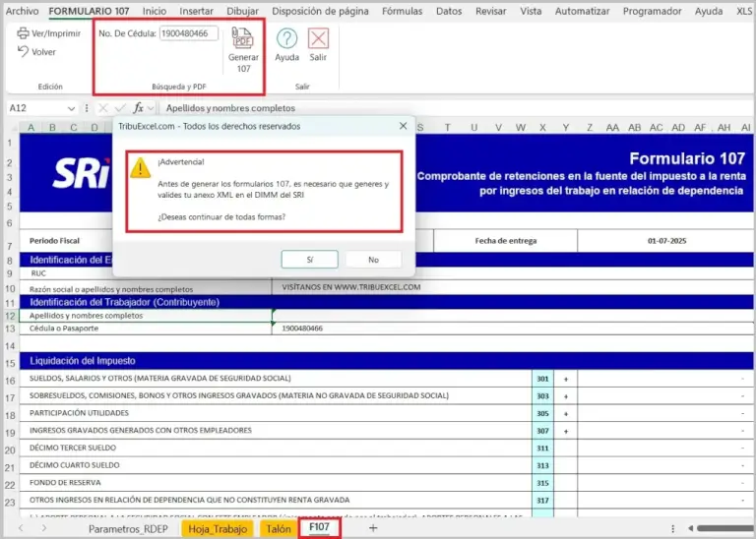Image resolution: width=756 pixels, height=539 pixels.
Task: Close the TribuExcel warning dialog
Action: click(x=403, y=126)
